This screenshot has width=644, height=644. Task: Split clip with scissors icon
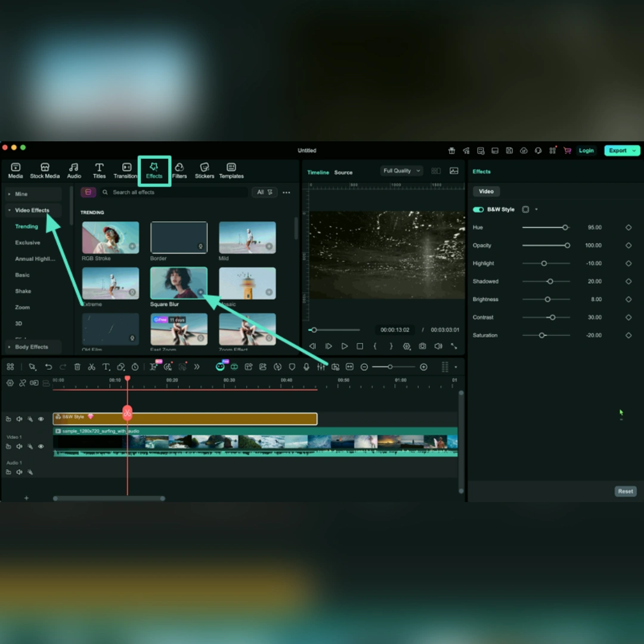click(92, 367)
